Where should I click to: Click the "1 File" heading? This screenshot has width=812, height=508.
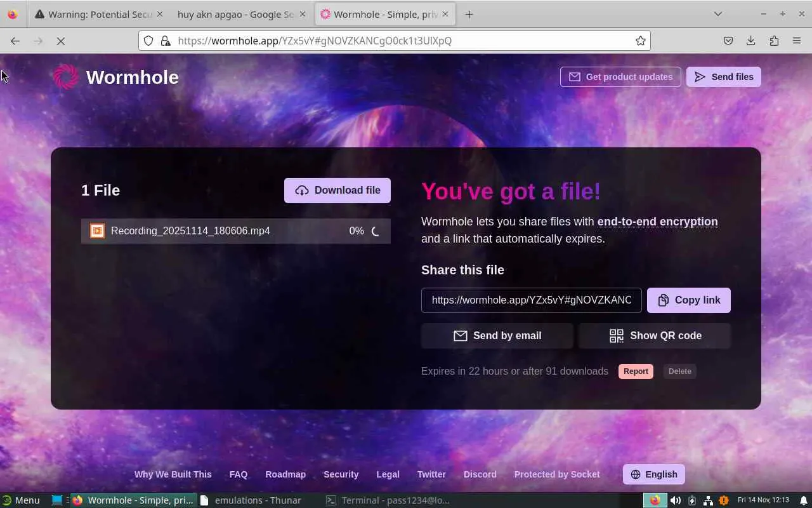[x=100, y=190]
